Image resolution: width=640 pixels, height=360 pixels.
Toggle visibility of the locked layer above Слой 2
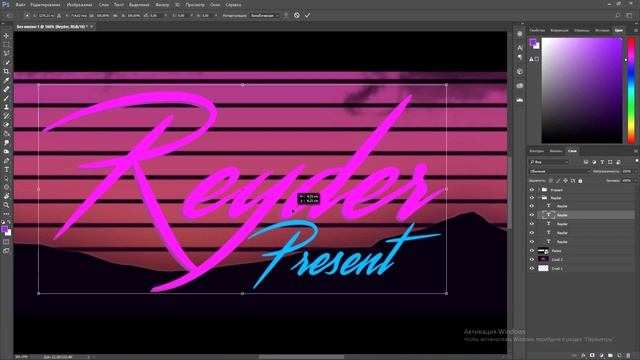532,251
